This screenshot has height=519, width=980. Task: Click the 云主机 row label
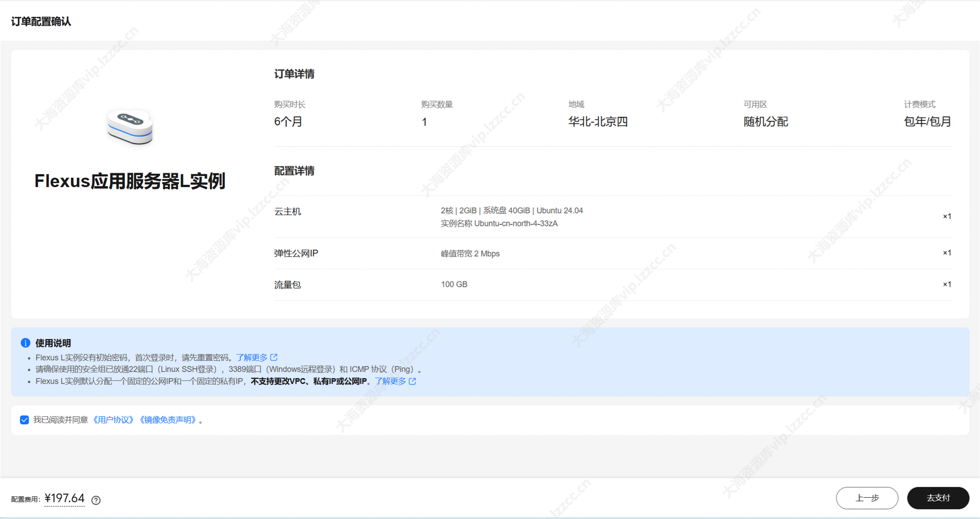[x=287, y=212]
